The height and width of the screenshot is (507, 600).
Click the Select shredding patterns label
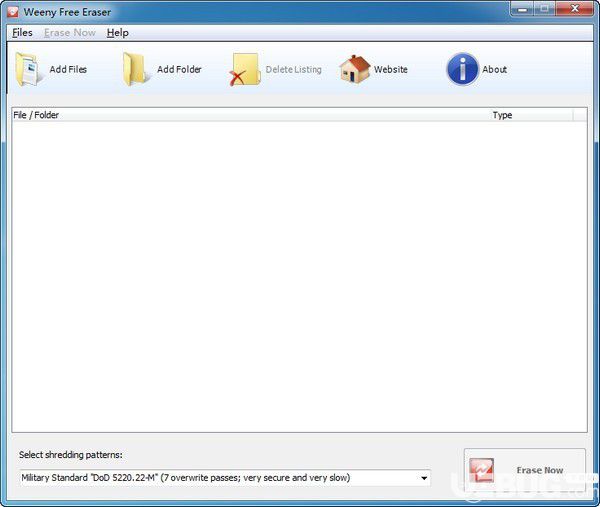(71, 455)
